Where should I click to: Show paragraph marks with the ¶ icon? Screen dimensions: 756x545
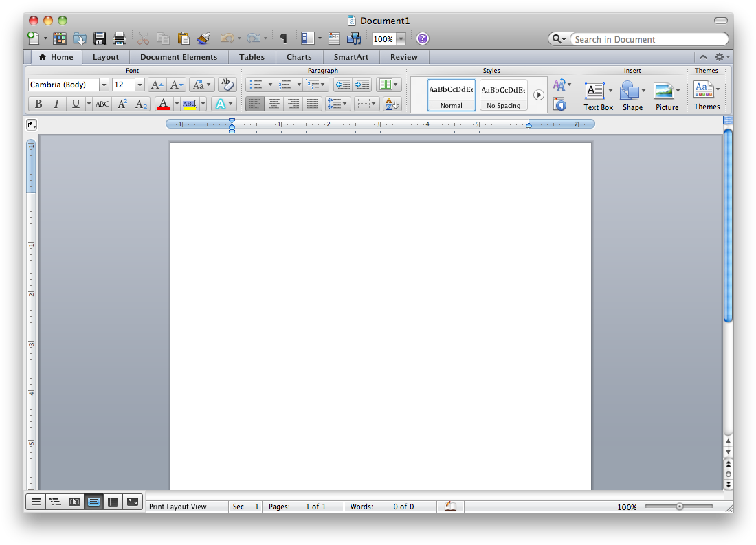[283, 39]
